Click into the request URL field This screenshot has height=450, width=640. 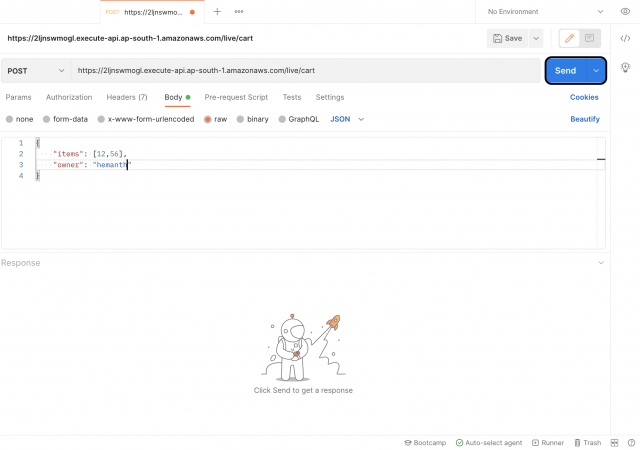point(306,71)
